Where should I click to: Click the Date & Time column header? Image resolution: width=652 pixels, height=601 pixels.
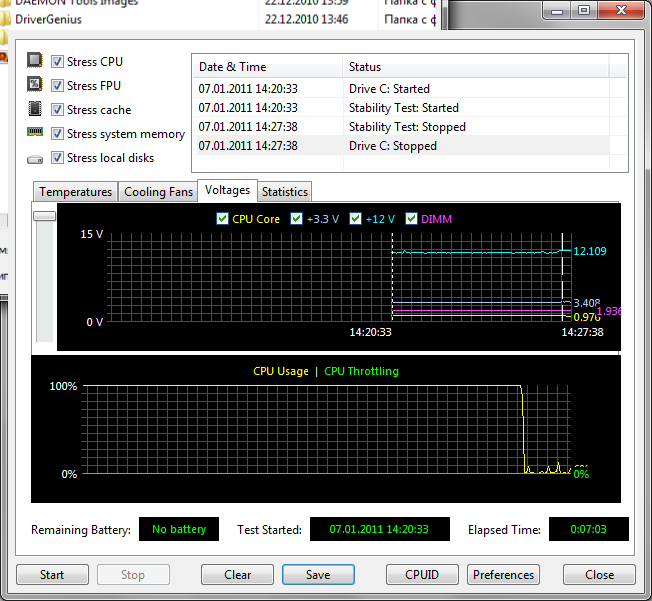click(x=267, y=67)
